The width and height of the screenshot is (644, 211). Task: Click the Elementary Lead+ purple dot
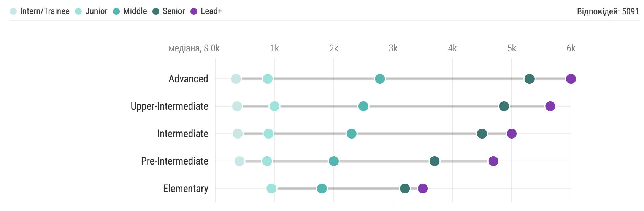[x=423, y=189]
